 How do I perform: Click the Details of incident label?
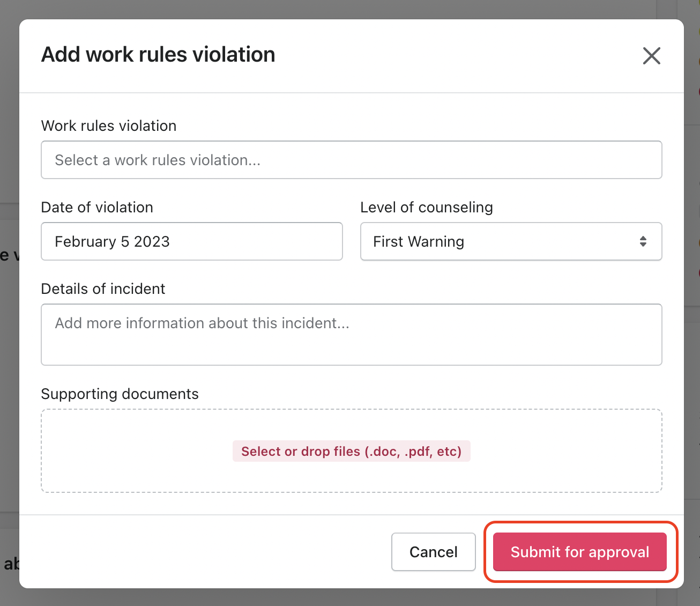pos(103,289)
